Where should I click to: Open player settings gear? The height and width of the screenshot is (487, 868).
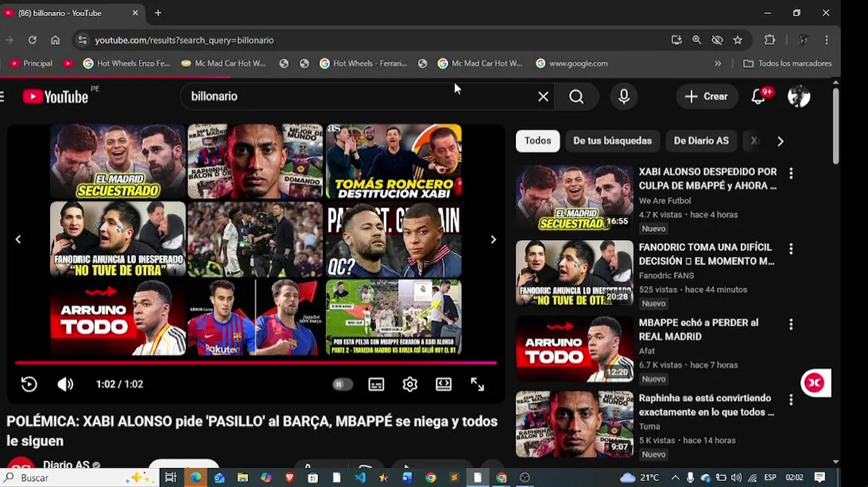(x=410, y=384)
